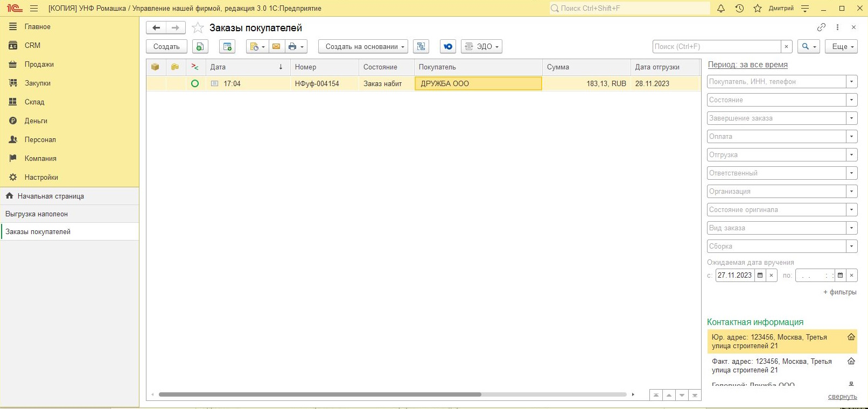
Task: Click the copy document icon next to Создать
Action: 200,47
